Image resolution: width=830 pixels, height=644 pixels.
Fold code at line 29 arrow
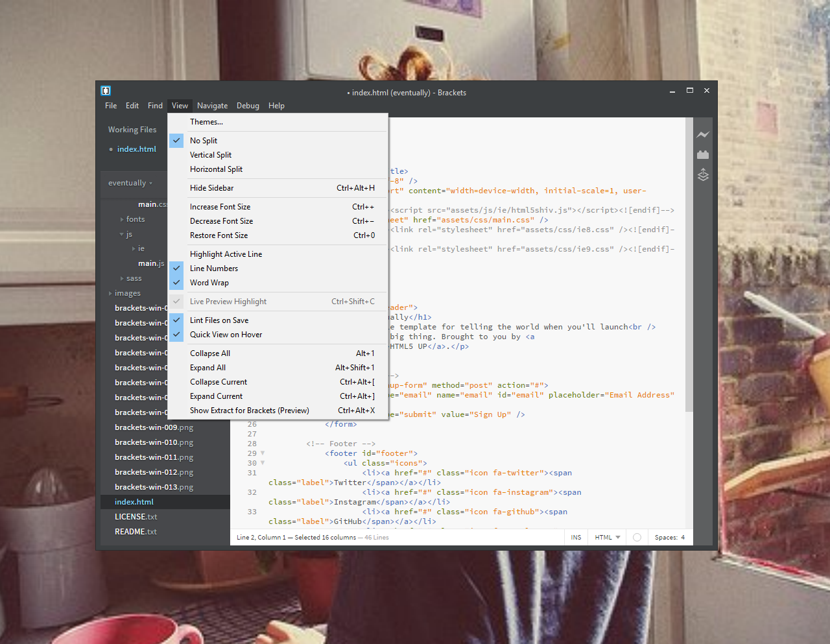263,453
